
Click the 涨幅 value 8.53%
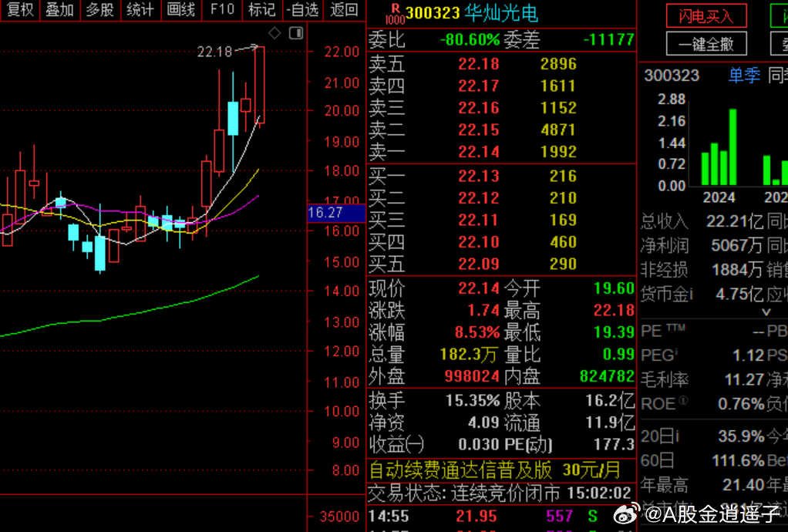(x=477, y=332)
